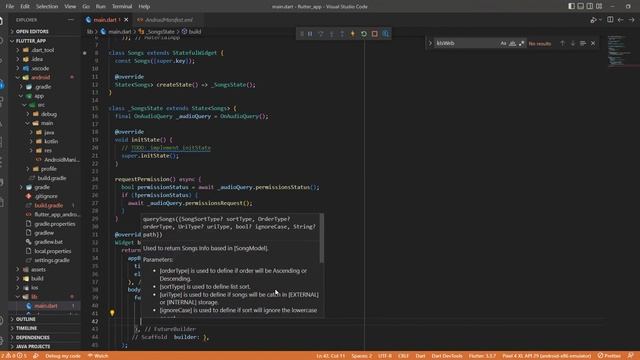Screen dimensions: 640x360
Task: Expand the OUTLINE section
Action: [x=45, y=319]
